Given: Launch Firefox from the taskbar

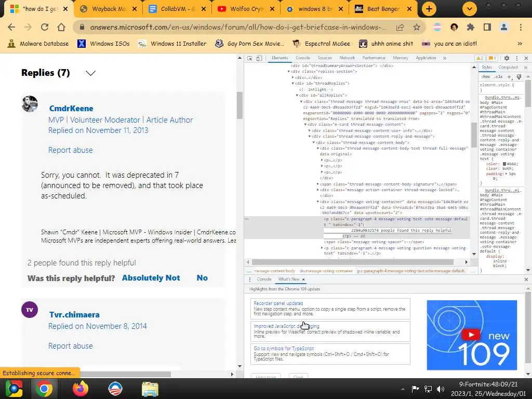Looking at the screenshot, I should (x=81, y=389).
